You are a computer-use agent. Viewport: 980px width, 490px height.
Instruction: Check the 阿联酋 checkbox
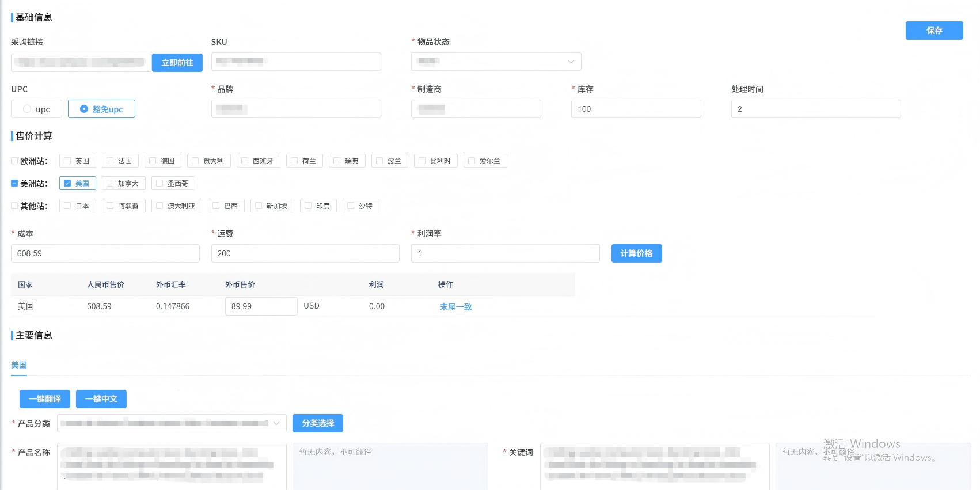110,206
